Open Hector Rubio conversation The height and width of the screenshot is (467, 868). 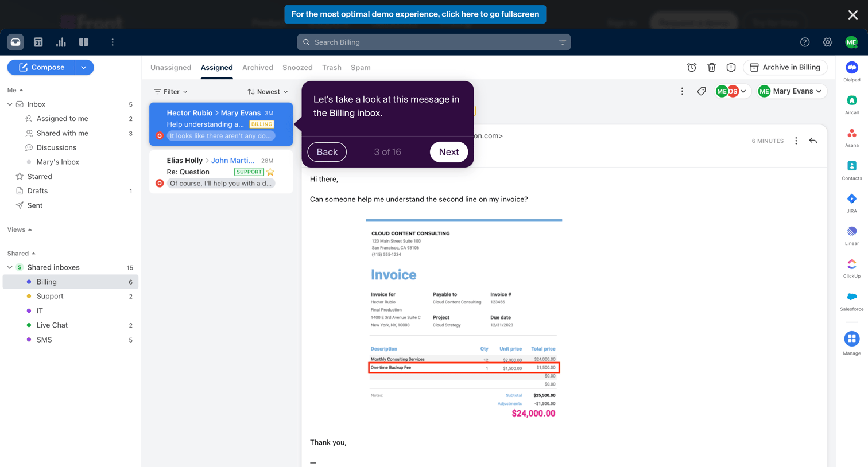pyautogui.click(x=221, y=124)
